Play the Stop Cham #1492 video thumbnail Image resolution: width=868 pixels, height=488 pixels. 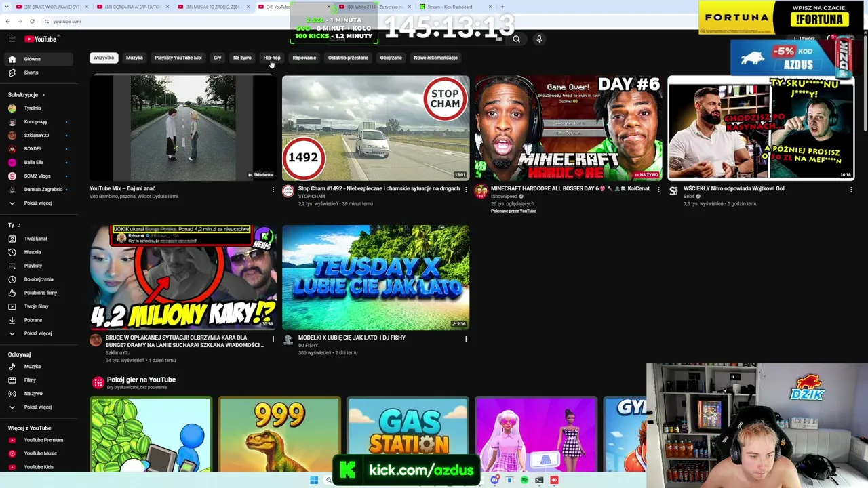[x=376, y=128]
